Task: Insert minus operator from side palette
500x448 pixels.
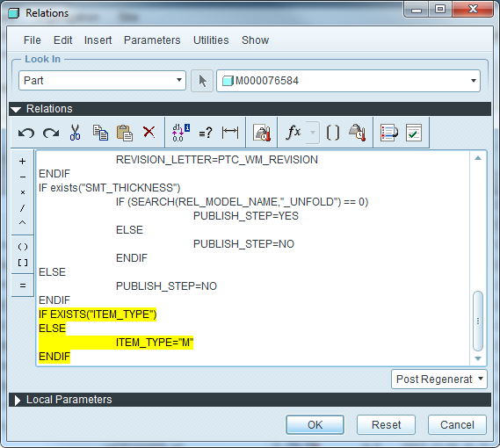Action: (22, 177)
